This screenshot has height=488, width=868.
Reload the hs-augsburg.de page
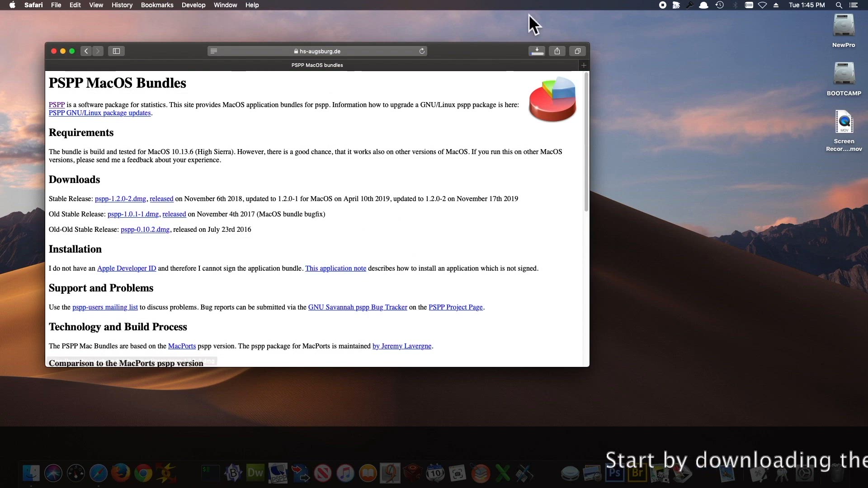422,51
